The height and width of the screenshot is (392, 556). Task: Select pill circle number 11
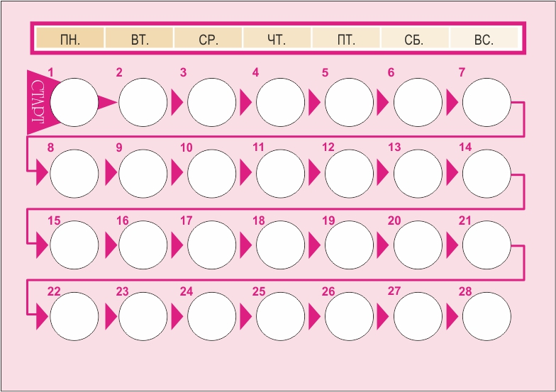[280, 174]
